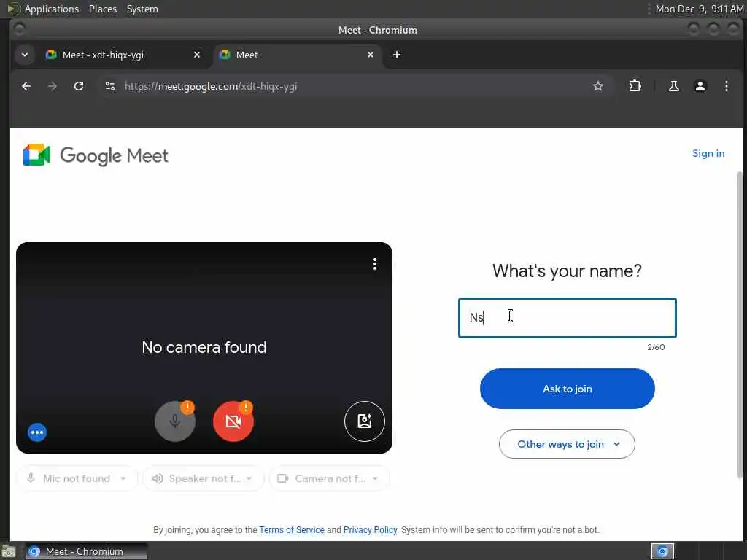Click the "Sign in" link
This screenshot has height=560, width=747.
tap(708, 153)
